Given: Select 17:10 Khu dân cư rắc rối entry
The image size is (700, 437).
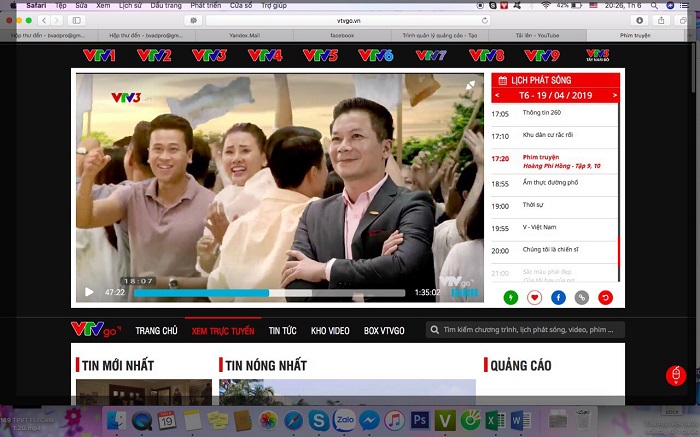Looking at the screenshot, I should [x=554, y=136].
